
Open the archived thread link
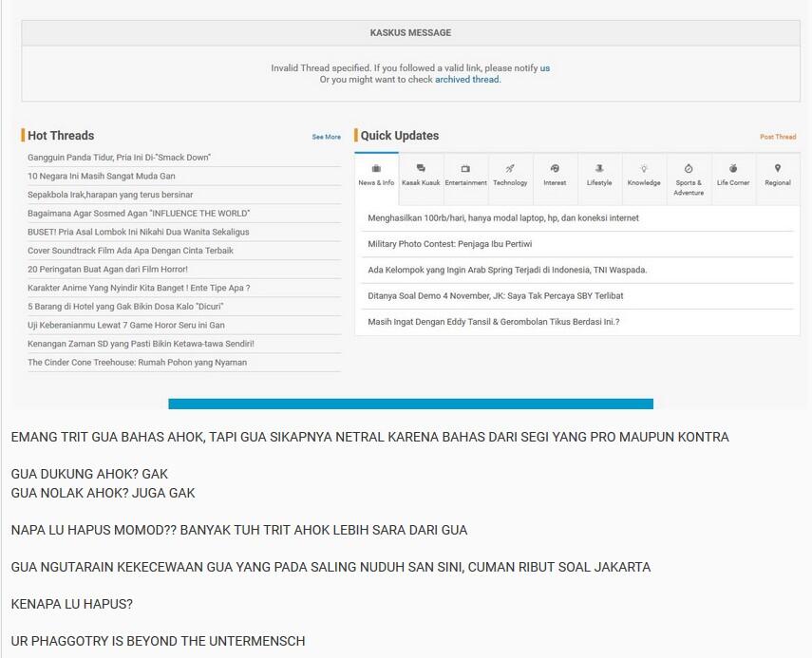(467, 79)
